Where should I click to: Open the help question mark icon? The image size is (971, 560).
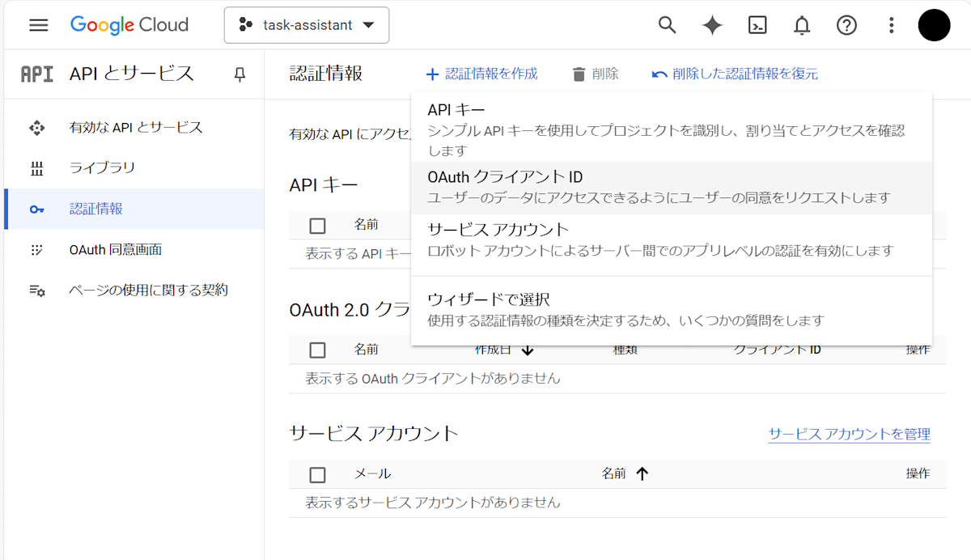coord(846,25)
